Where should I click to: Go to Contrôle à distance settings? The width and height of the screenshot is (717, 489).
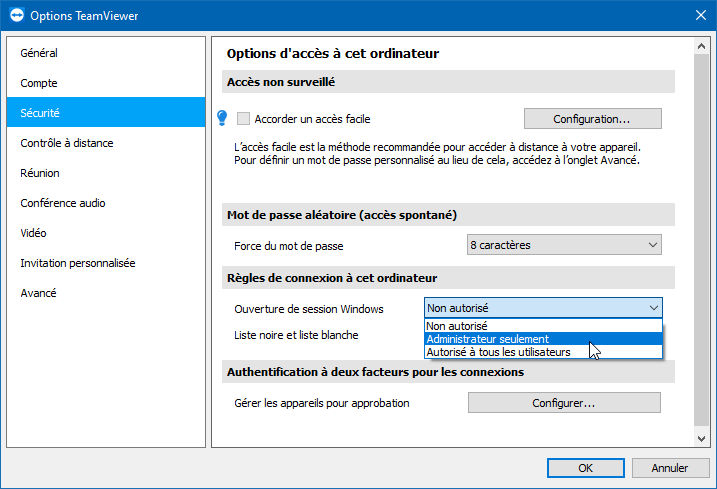(106, 143)
